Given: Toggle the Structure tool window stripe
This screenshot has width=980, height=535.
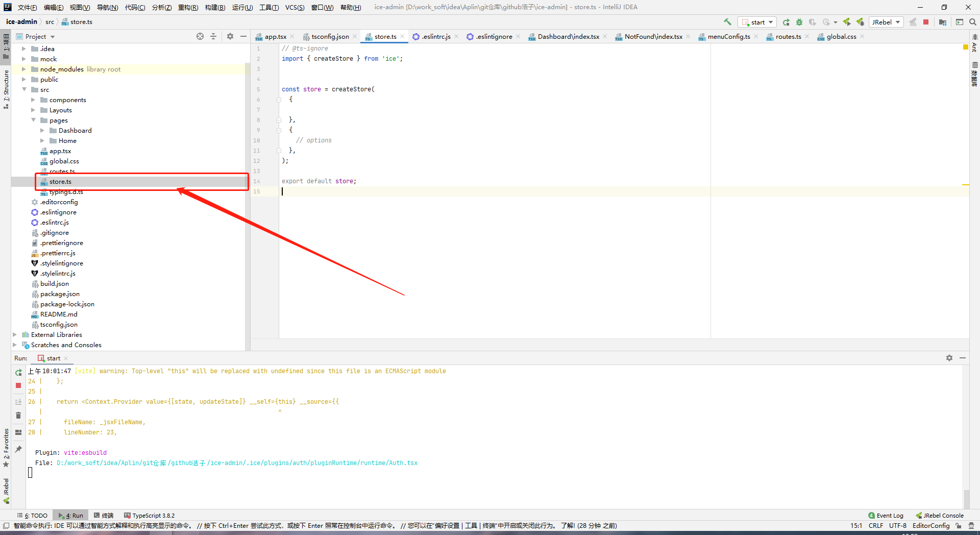Looking at the screenshot, I should (x=6, y=89).
